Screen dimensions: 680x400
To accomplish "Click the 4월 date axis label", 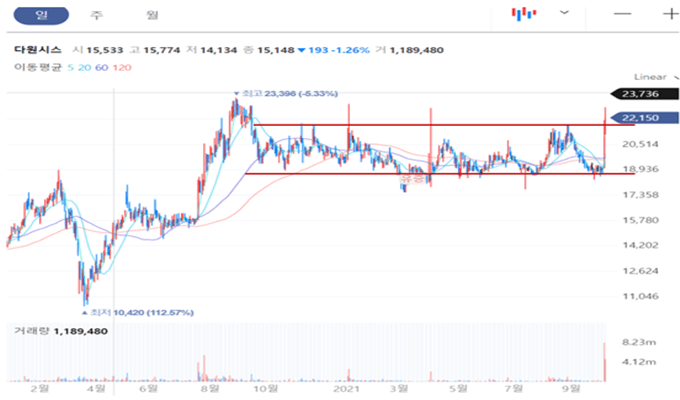I will pos(96,388).
